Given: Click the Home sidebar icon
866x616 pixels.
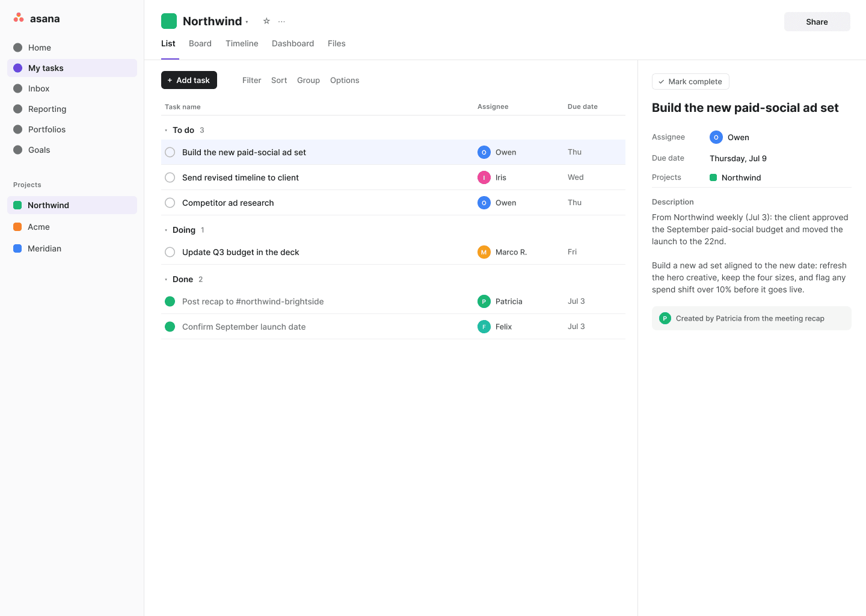Looking at the screenshot, I should 18,48.
